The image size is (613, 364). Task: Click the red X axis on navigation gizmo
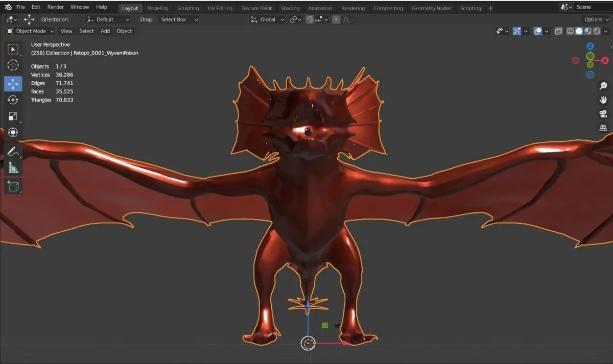click(605, 60)
